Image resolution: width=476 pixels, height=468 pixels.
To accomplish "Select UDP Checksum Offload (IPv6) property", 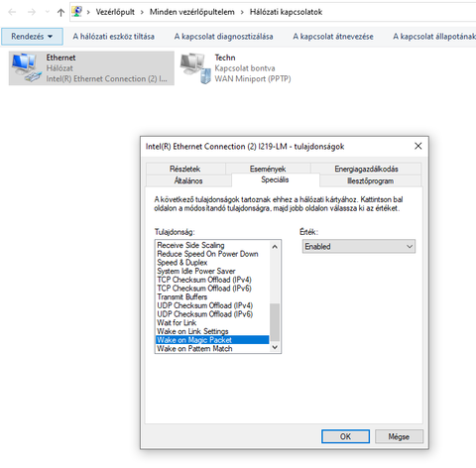I will point(212,314).
